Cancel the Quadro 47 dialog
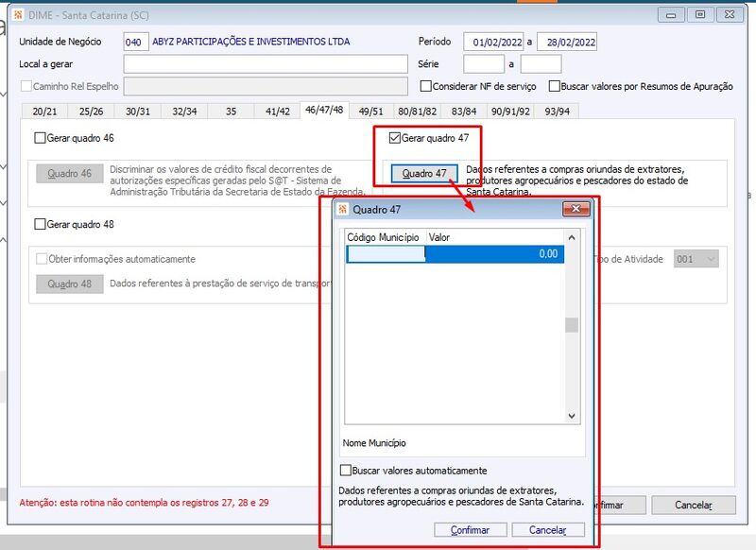 coord(548,530)
